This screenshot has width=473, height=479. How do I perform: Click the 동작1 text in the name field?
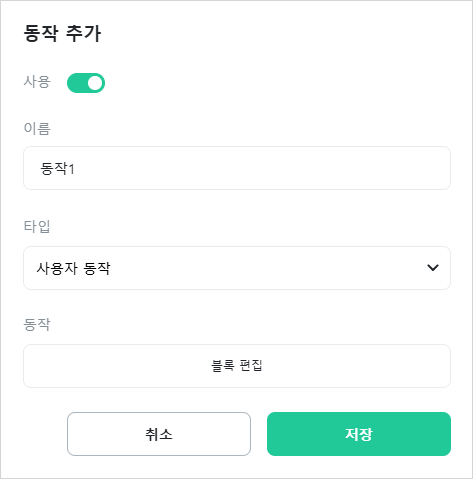57,168
